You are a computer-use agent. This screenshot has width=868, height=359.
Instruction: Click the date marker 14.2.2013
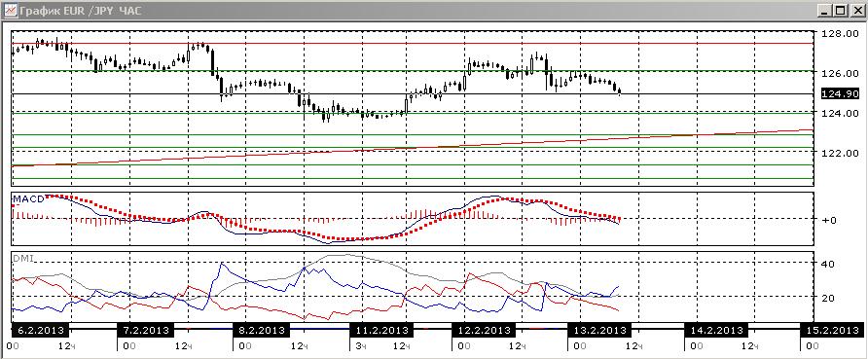tap(716, 330)
